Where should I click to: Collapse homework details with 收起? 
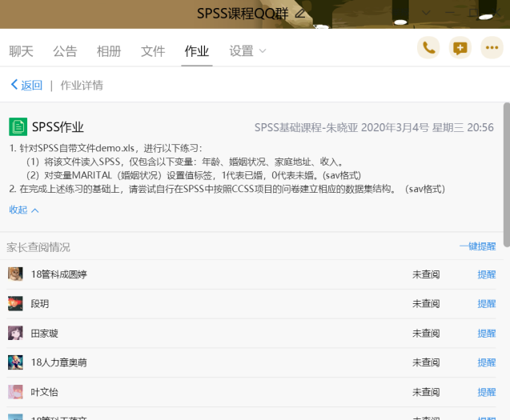24,210
